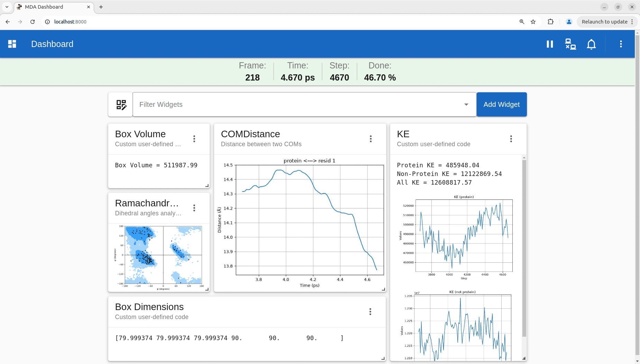Viewport: 640px width, 364px height.
Task: Click the Box Volume = 511987.99 text
Action: pos(156,165)
